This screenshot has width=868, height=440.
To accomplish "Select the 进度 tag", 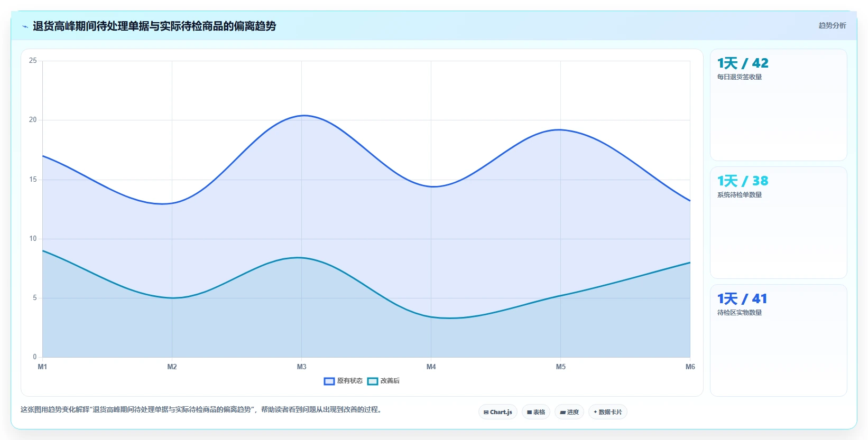I will pos(569,412).
